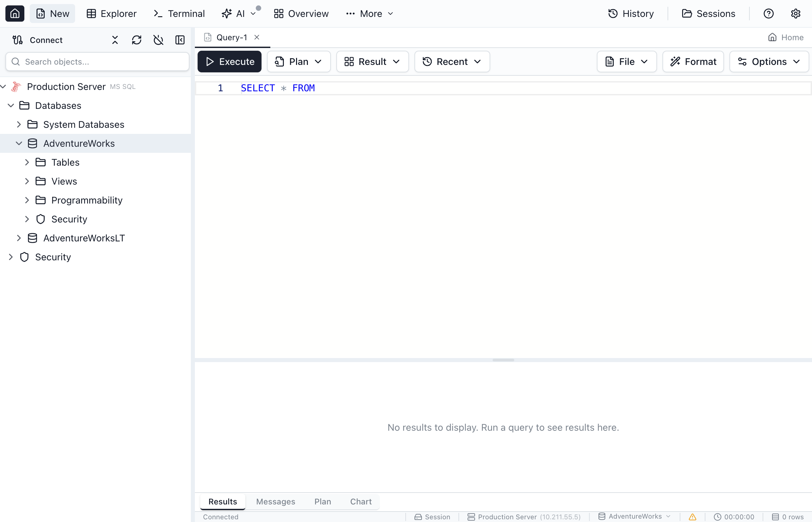
Task: Open the help menu
Action: [x=768, y=14]
